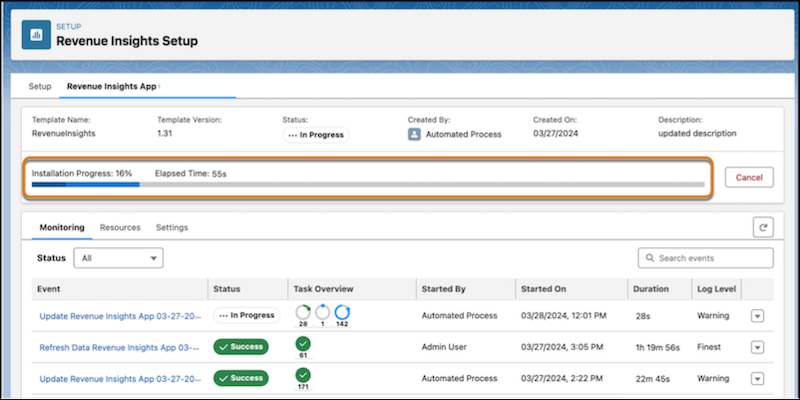Click the green check icon showing 171
Viewport: 800px width, 400px height.
(x=303, y=376)
